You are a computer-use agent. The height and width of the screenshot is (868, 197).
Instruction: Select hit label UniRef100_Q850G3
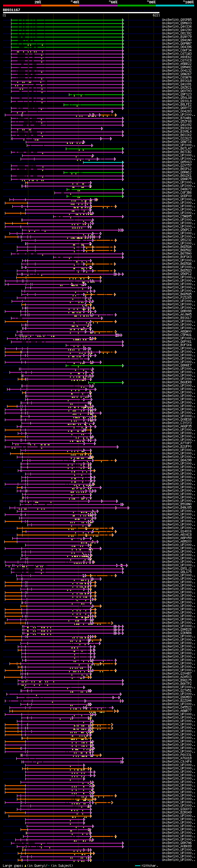click(x=177, y=162)
